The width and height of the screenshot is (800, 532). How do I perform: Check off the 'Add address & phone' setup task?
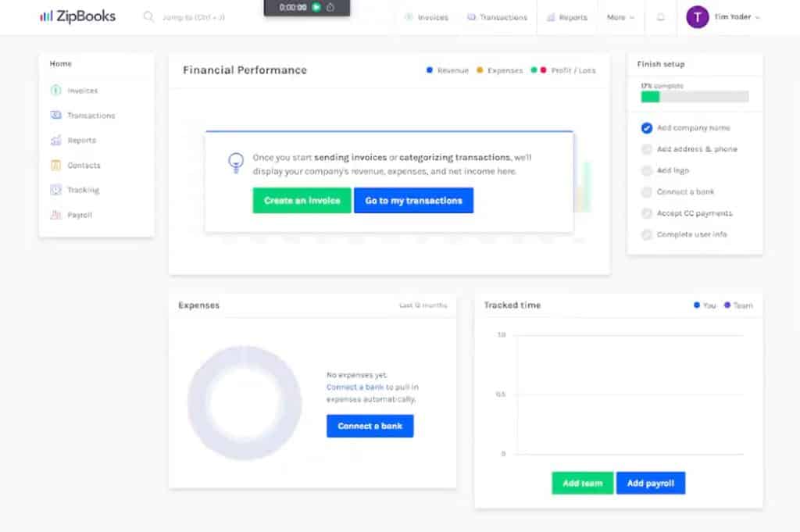coord(647,148)
